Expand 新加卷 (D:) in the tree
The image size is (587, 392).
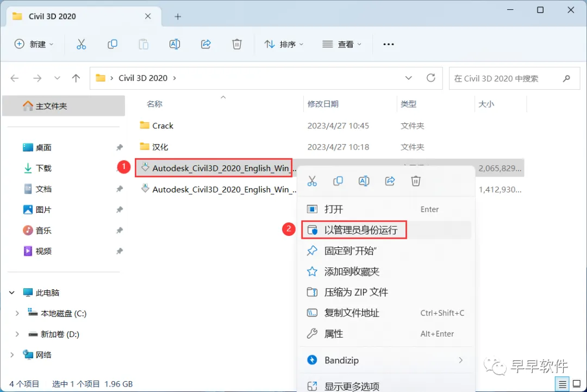pos(17,334)
